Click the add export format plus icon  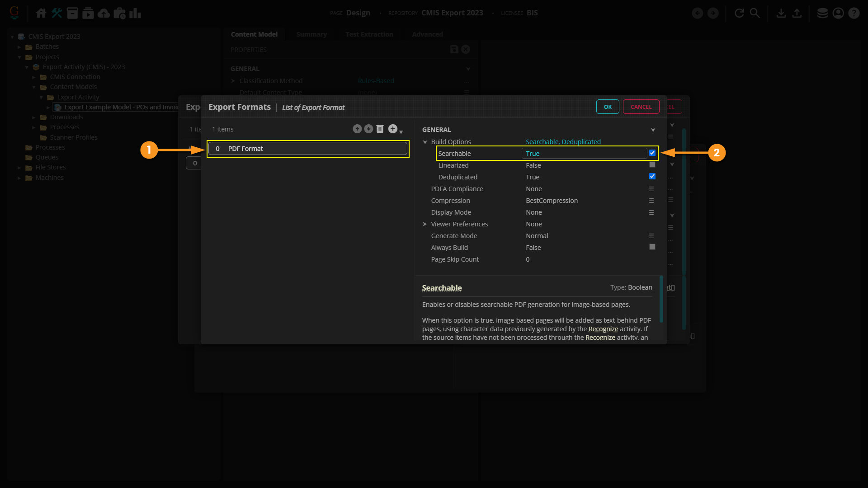pos(393,129)
